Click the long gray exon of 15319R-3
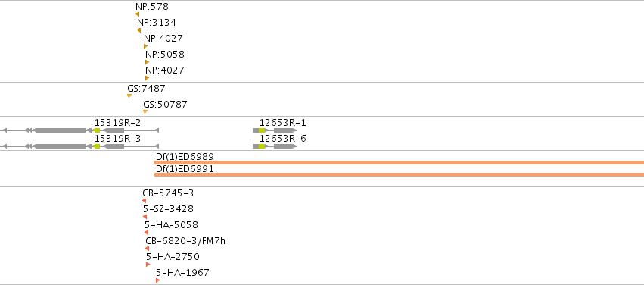This screenshot has width=644, height=285. 60,146
